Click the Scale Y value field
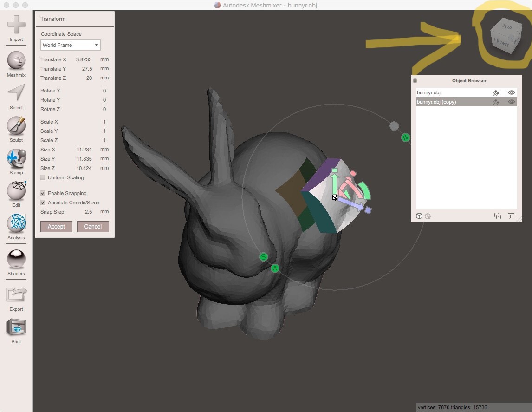Viewport: 532px width, 412px height. (x=104, y=131)
